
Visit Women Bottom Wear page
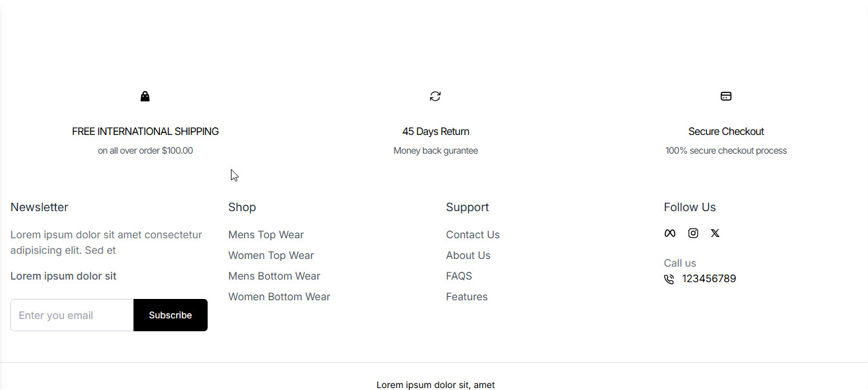point(279,296)
